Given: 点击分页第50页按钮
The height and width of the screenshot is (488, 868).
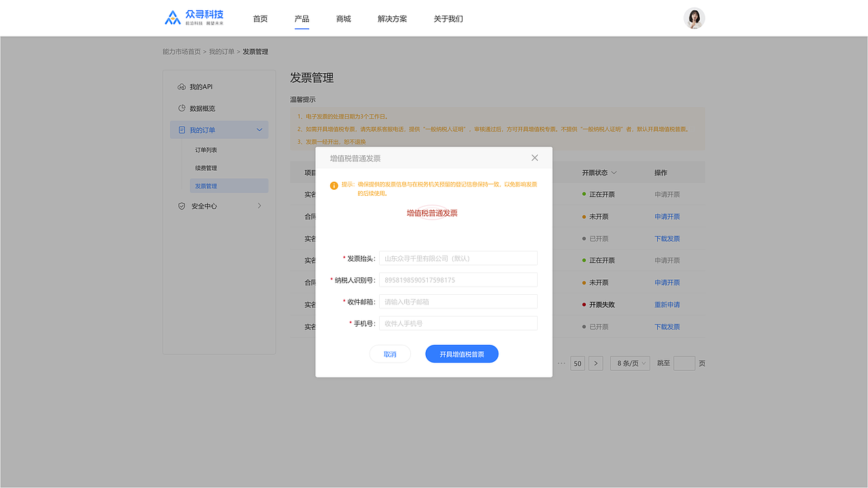Looking at the screenshot, I should 577,363.
